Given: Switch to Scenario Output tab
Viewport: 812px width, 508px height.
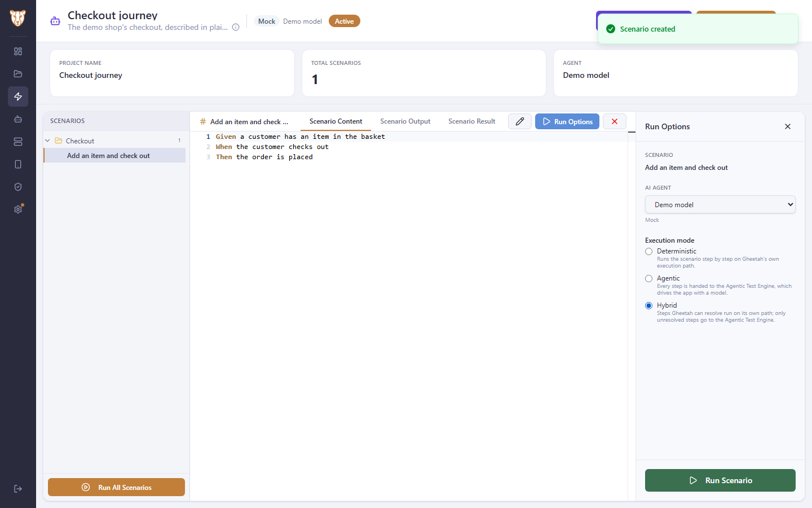Looking at the screenshot, I should coord(405,121).
